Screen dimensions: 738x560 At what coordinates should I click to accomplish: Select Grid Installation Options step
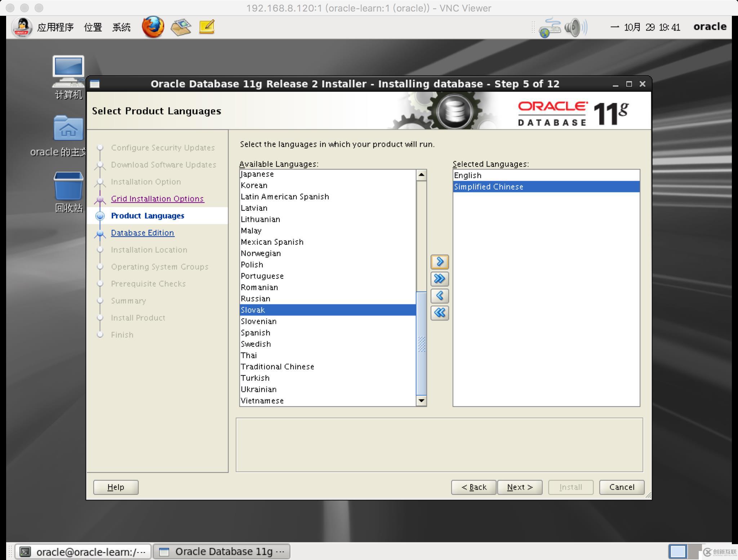click(x=157, y=198)
